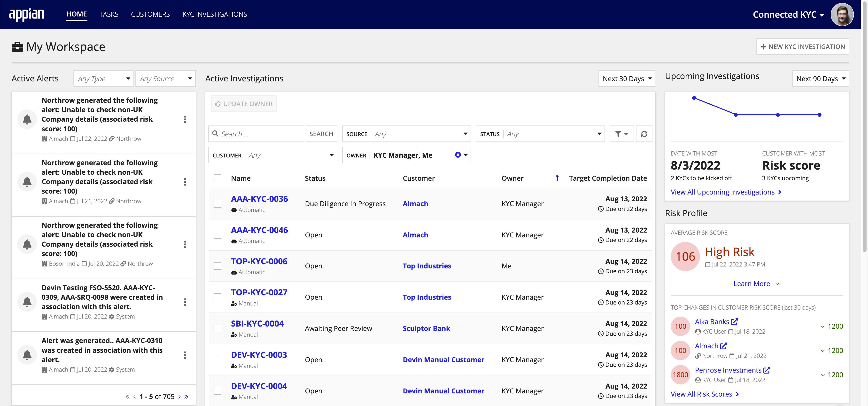
Task: Click first data point on upcoming investigations chart
Action: click(694, 98)
